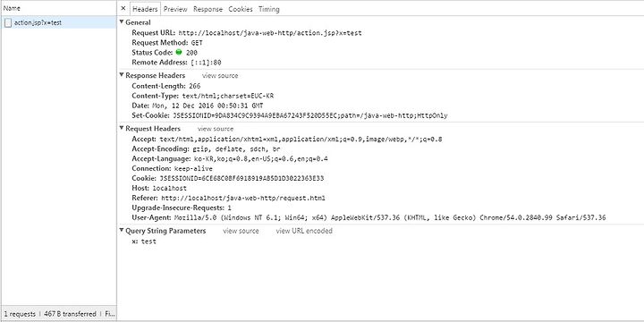Screen dimensions: 644x322
Task: Close the request details panel
Action: pos(123,8)
